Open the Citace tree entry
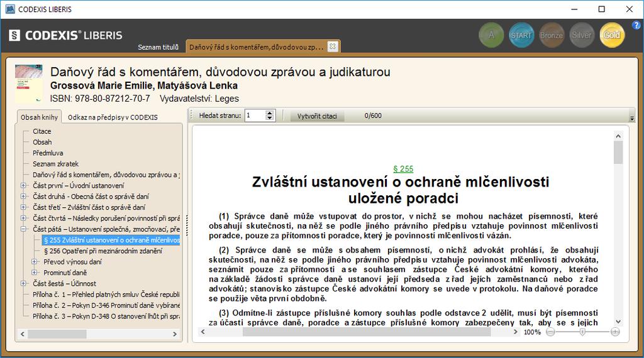This screenshot has height=358, width=644. click(x=42, y=131)
